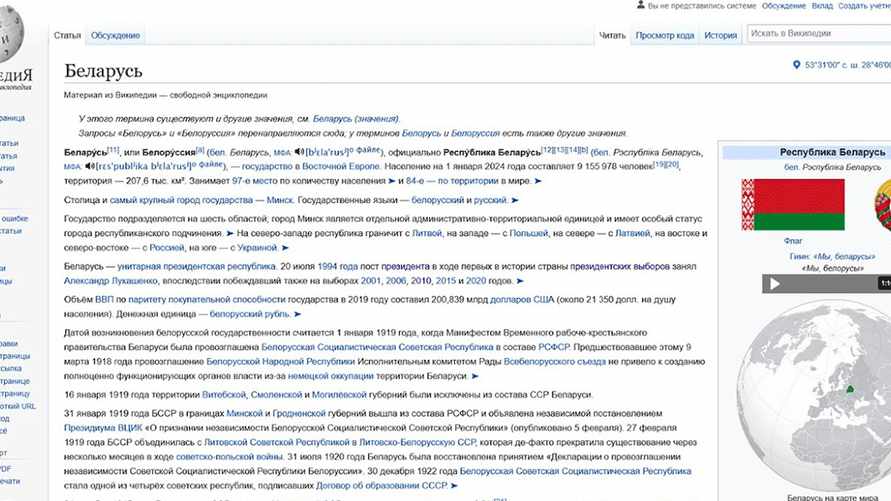The width and height of the screenshot is (891, 501).
Task: Follow the «Россией» link
Action: 167,248
